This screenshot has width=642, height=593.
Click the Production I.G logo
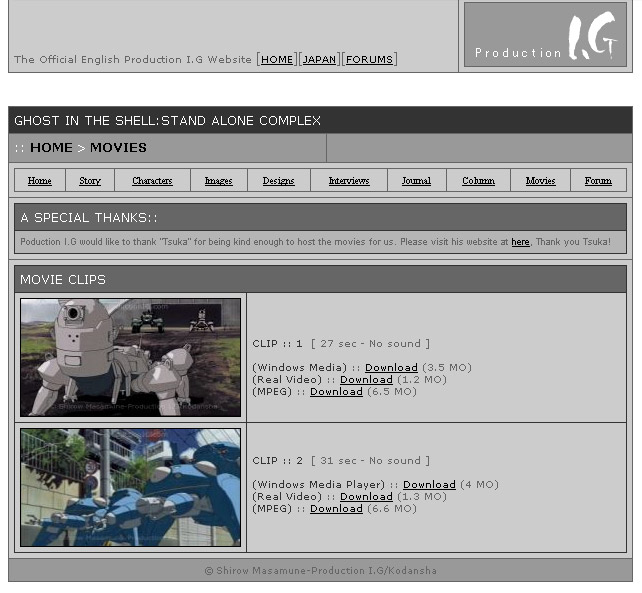point(545,34)
